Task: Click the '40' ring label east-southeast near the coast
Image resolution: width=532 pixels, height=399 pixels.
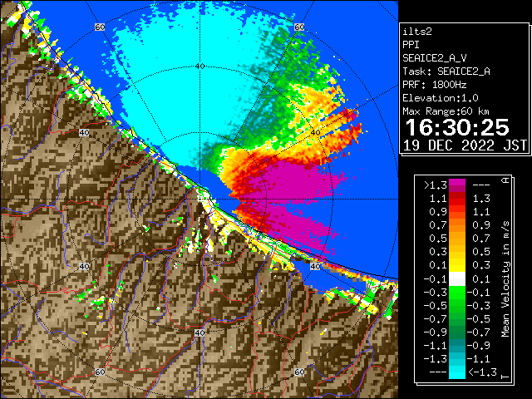Action: 316,266
